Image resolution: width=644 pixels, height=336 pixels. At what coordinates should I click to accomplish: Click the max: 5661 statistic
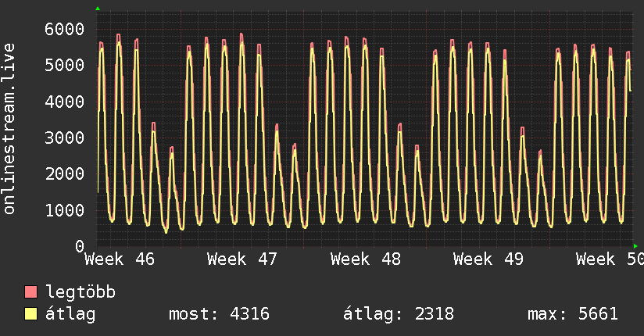click(572, 315)
